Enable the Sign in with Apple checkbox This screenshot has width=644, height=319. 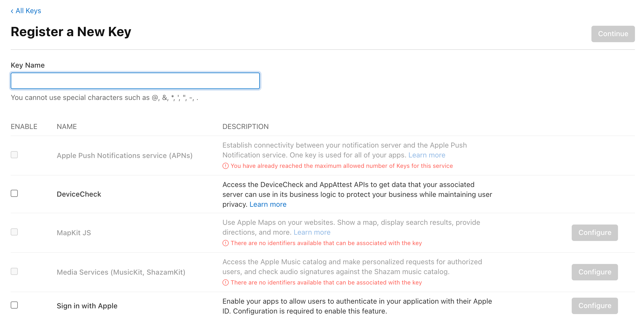14,305
